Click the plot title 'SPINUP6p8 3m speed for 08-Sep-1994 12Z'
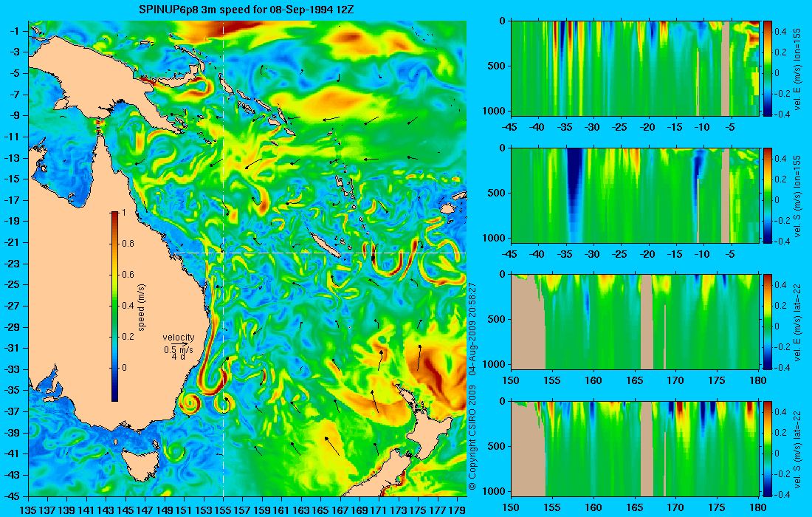 pos(247,10)
